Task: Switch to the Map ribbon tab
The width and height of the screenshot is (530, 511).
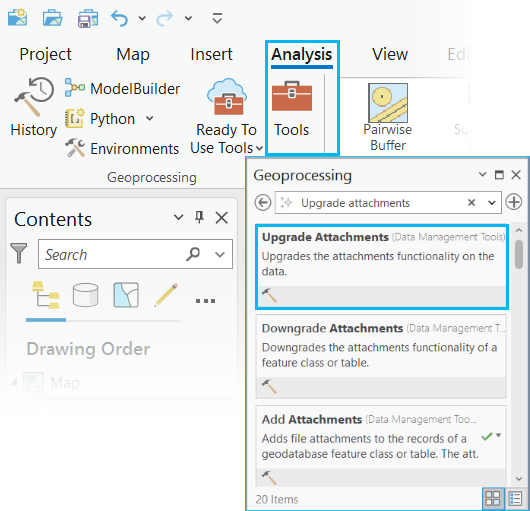Action: (133, 54)
